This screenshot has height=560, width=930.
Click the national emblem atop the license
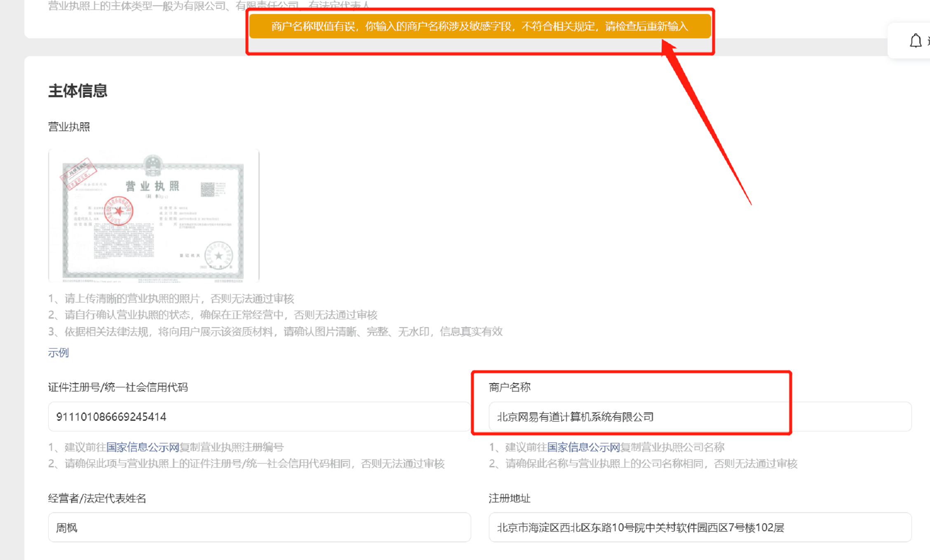[153, 165]
